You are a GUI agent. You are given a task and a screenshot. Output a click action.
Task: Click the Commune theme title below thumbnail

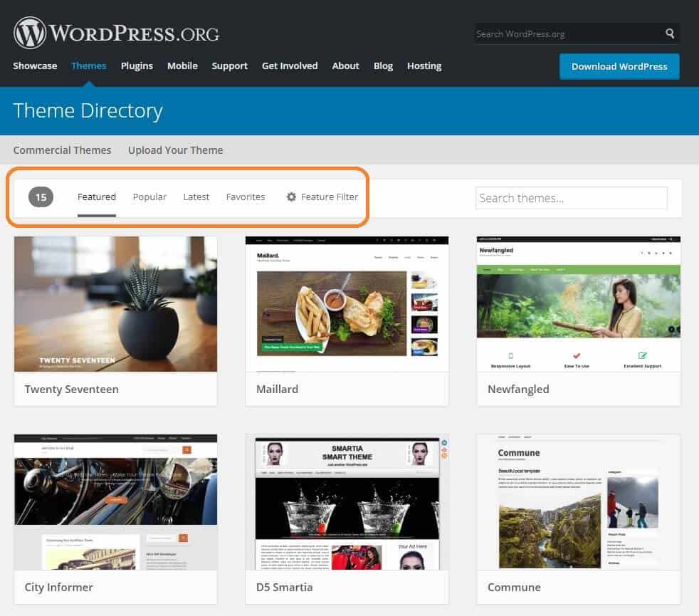[x=514, y=587]
